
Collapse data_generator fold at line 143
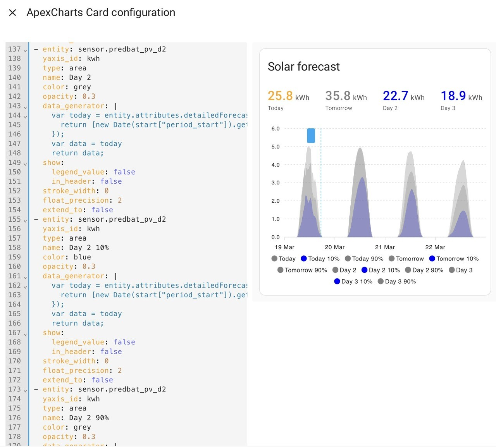25,107
